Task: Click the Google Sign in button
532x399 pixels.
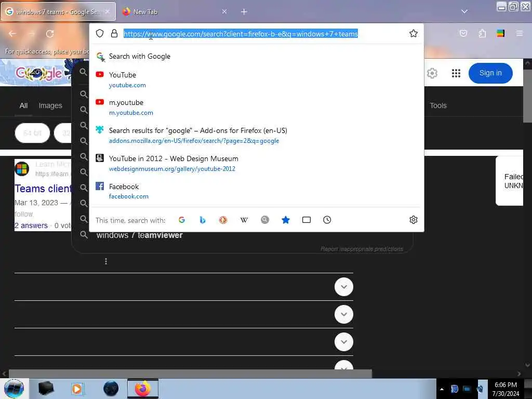Action: [x=490, y=73]
